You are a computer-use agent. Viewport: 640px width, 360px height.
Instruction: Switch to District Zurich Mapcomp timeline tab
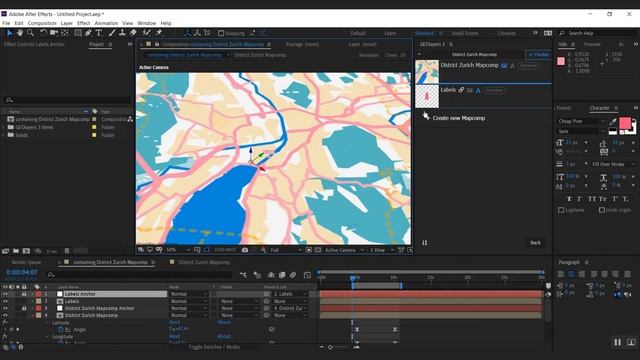(x=204, y=262)
